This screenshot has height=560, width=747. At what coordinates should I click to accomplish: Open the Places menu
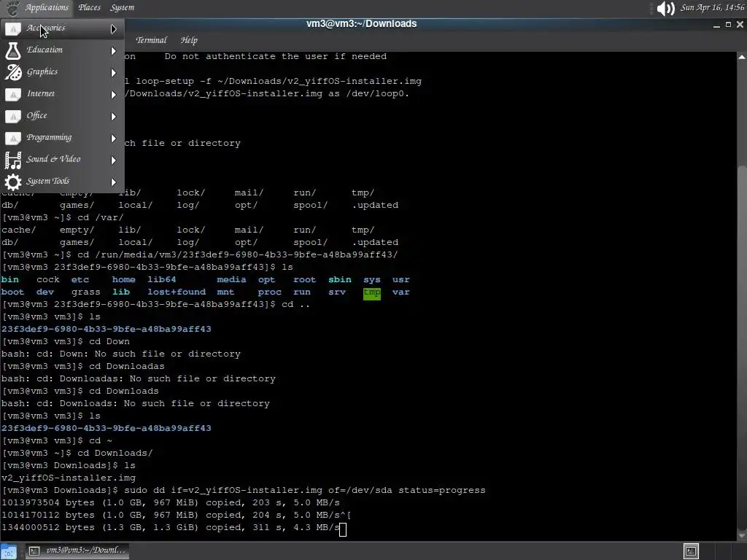(x=90, y=7)
